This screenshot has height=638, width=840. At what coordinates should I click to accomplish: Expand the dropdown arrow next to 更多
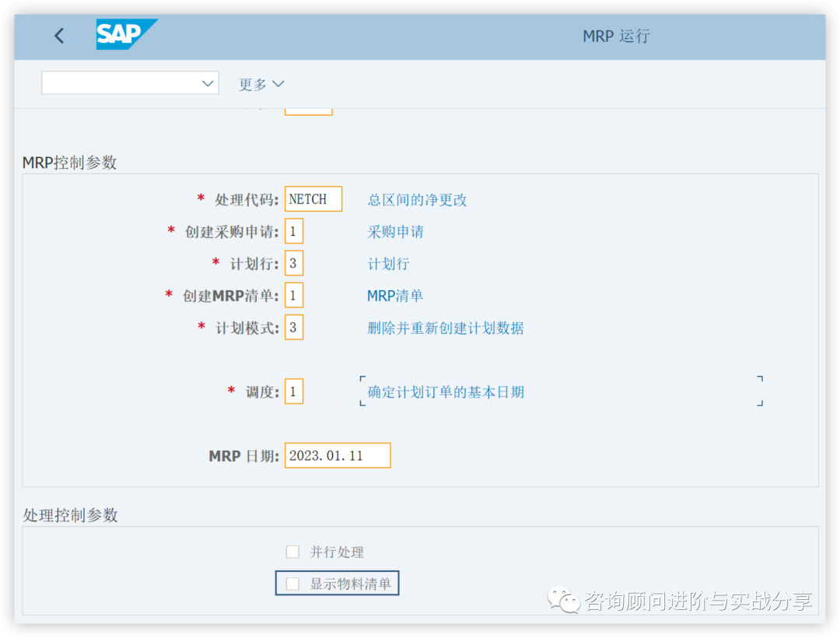coord(278,83)
